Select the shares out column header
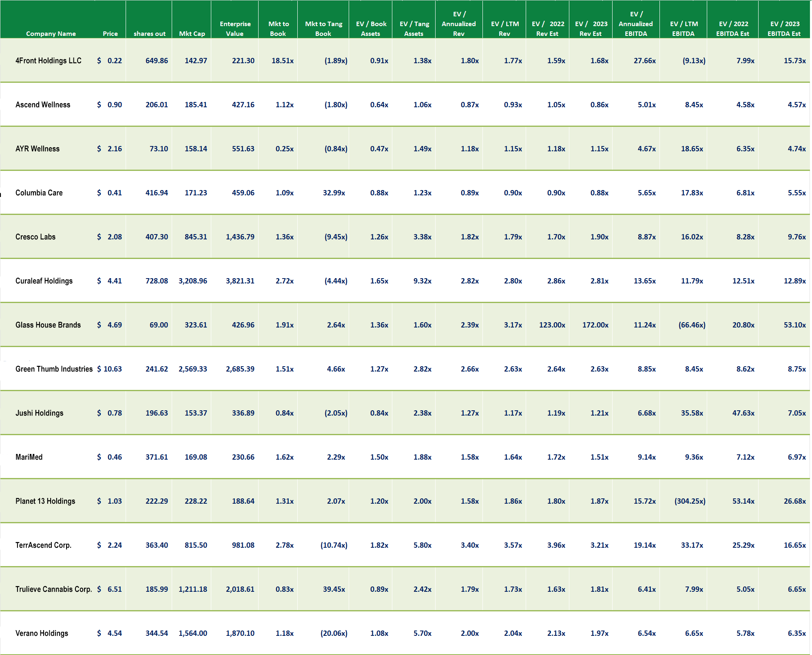The image size is (812, 655). tap(150, 33)
